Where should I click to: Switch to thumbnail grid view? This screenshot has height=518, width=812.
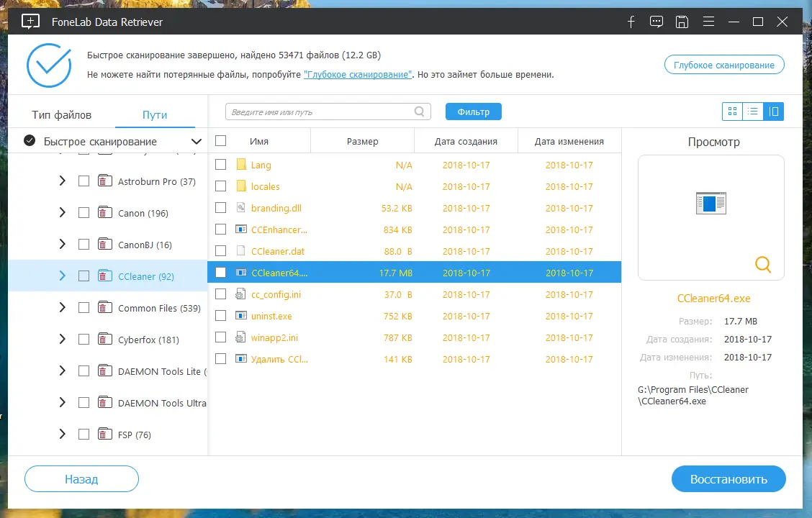click(x=732, y=112)
